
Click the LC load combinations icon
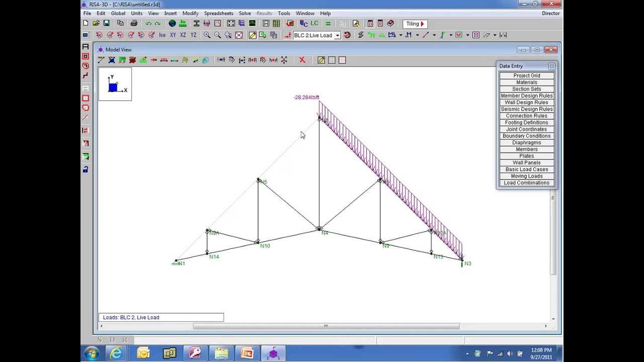[x=314, y=23]
